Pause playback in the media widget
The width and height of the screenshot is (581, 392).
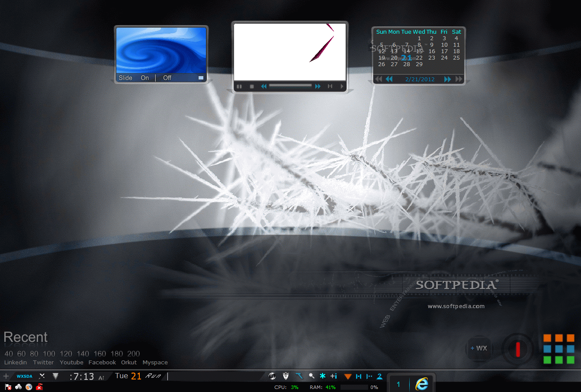pyautogui.click(x=239, y=86)
